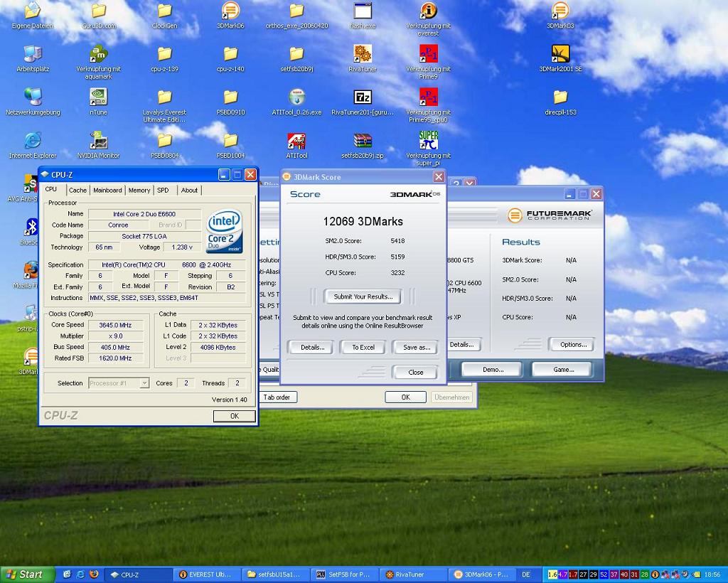Switch to the setfsbU15a1 folder taskbar button
Screen dimensions: 728x583
[275, 574]
